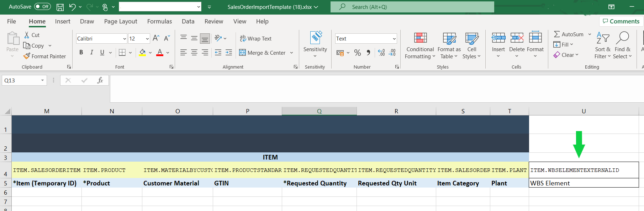
Task: Decrease cell indent
Action: coord(218,53)
